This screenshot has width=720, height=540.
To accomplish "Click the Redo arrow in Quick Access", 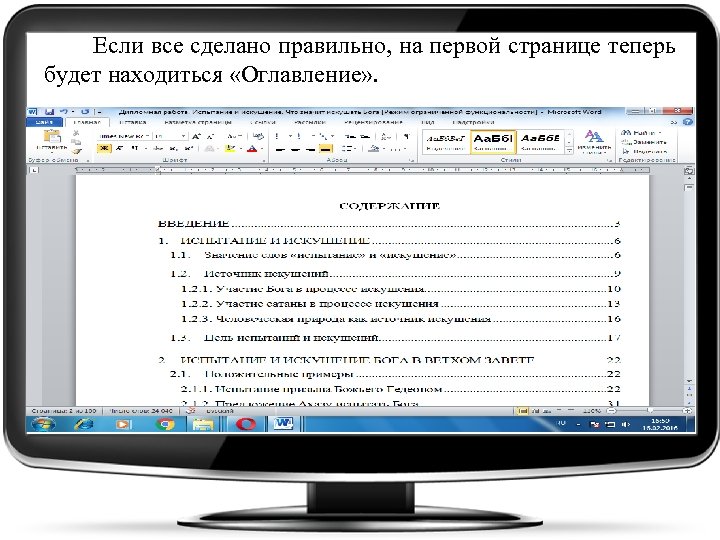I will (x=85, y=112).
